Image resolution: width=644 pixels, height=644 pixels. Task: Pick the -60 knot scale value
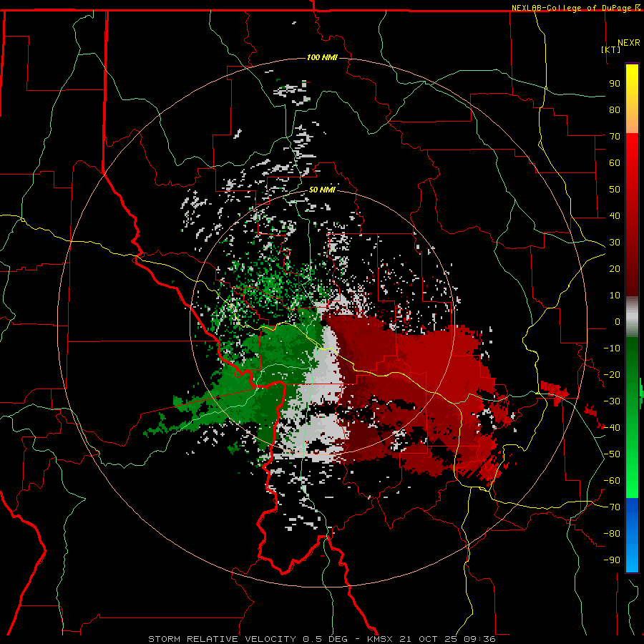pos(612,481)
